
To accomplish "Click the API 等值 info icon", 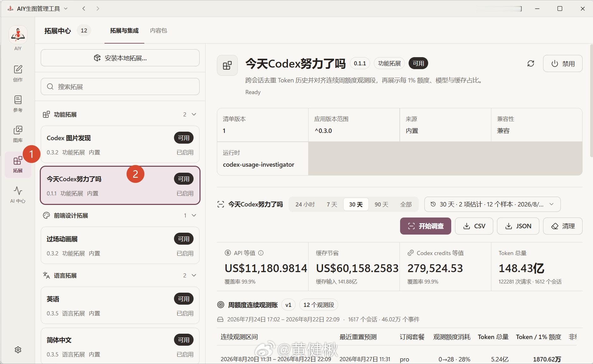I will 261,253.
